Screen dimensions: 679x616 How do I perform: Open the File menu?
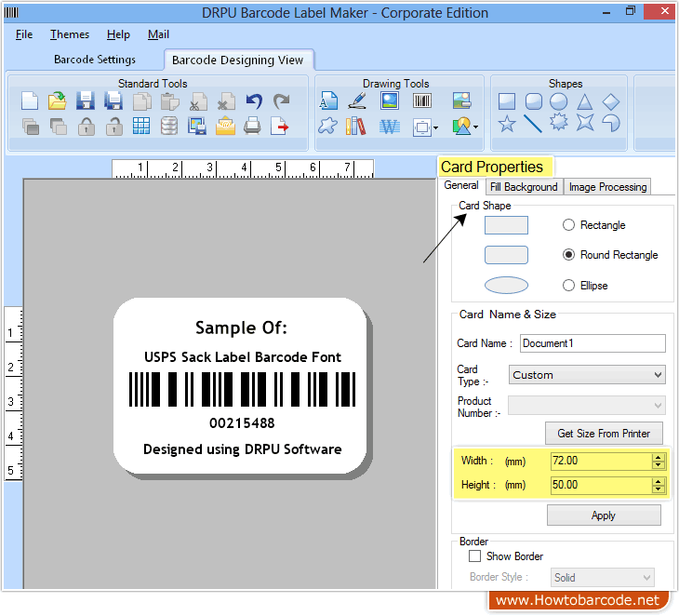pyautogui.click(x=24, y=34)
